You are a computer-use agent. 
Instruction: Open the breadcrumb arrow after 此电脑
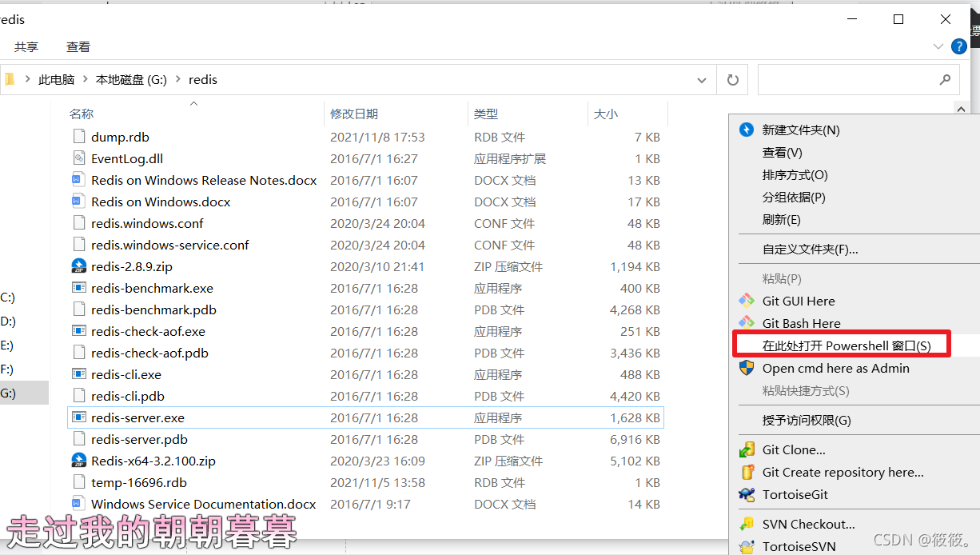(x=85, y=80)
